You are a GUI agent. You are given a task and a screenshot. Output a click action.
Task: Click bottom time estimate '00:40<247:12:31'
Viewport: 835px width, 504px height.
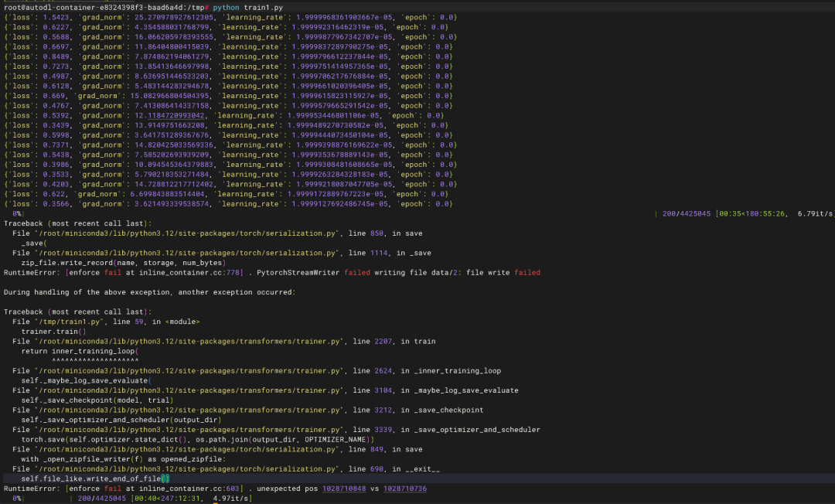(167, 499)
